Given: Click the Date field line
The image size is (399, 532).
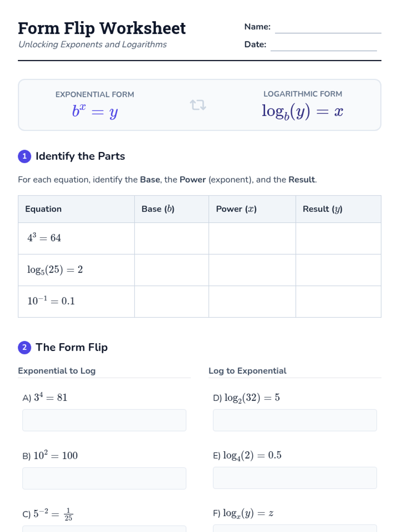Looking at the screenshot, I should pyautogui.click(x=324, y=46).
